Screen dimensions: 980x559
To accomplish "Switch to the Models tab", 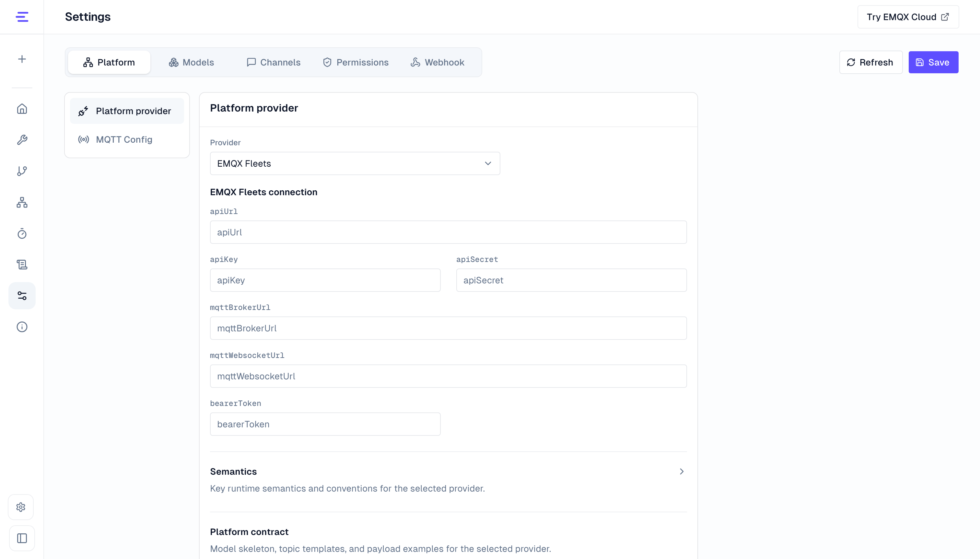I will [192, 62].
